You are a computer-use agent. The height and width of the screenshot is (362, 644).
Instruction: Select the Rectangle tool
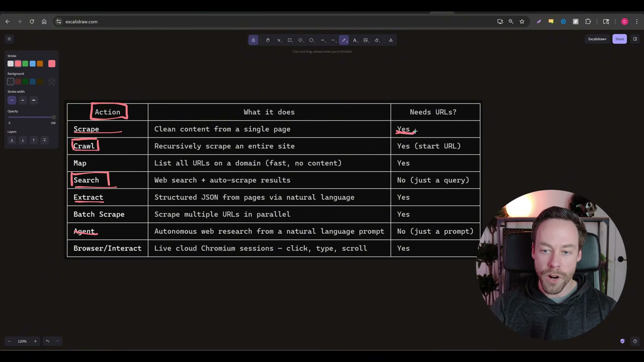click(290, 40)
